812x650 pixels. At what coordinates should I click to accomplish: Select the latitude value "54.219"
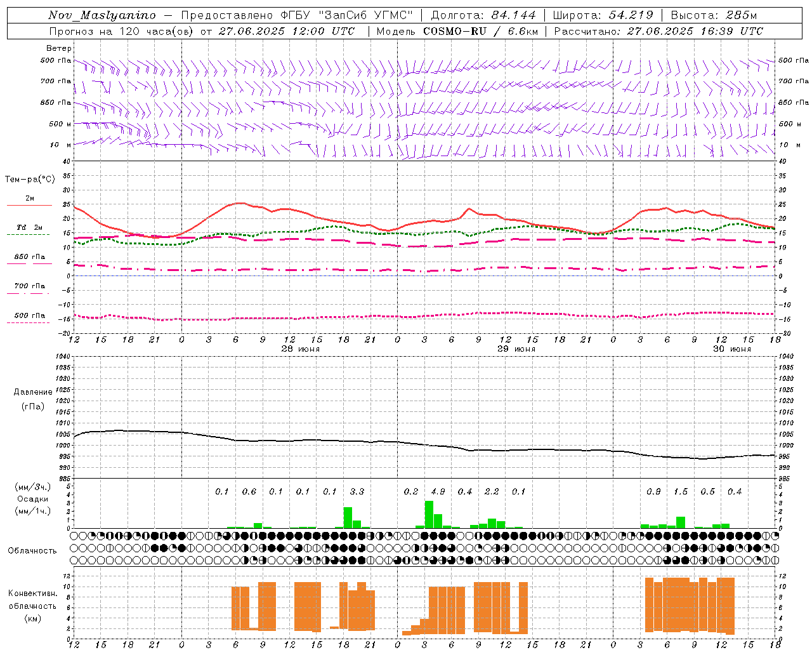pos(631,15)
